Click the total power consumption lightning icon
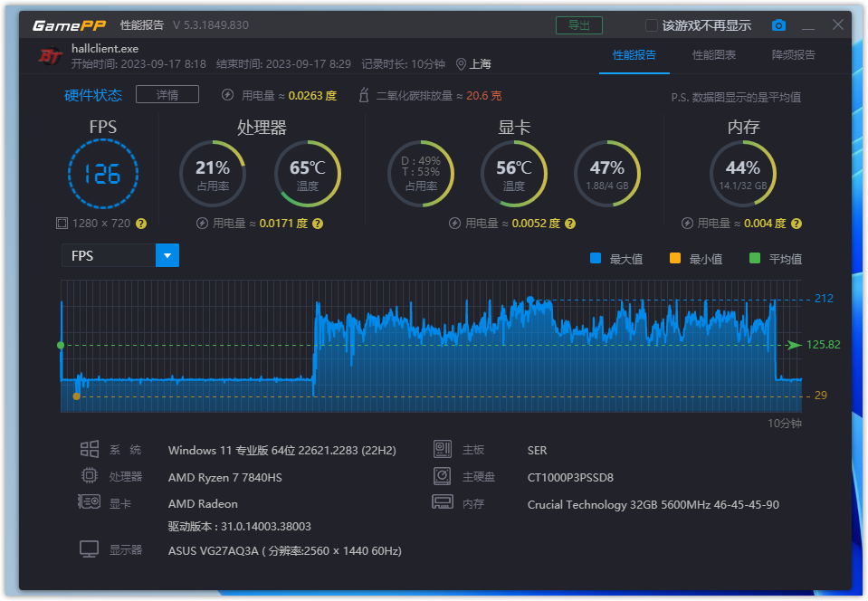 click(227, 95)
